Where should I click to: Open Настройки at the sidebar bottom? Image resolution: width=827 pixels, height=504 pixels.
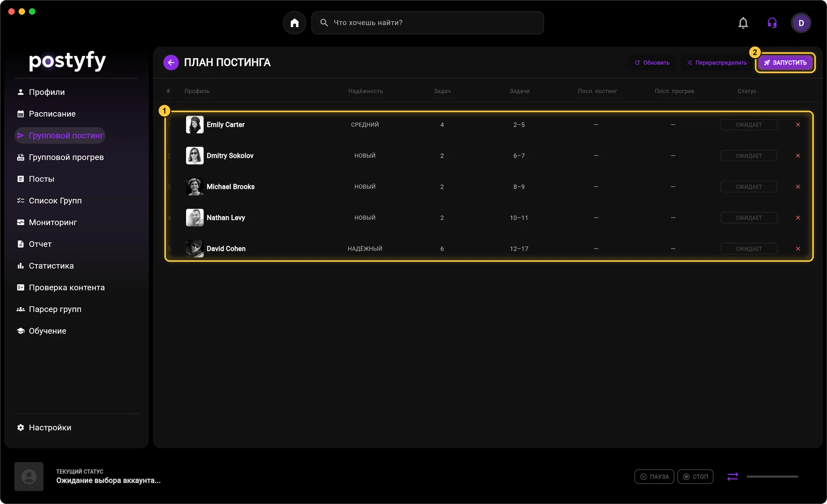click(x=44, y=428)
